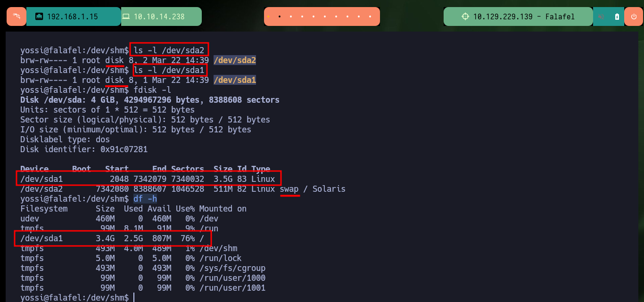The height and width of the screenshot is (302, 644).
Task: Switch to the orange active workspace dot
Action: pos(268,16)
